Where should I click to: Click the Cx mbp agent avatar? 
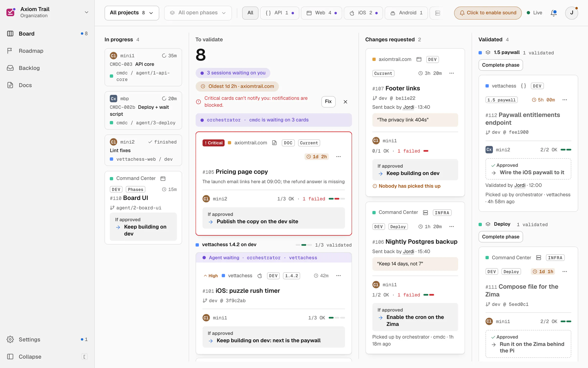click(113, 99)
